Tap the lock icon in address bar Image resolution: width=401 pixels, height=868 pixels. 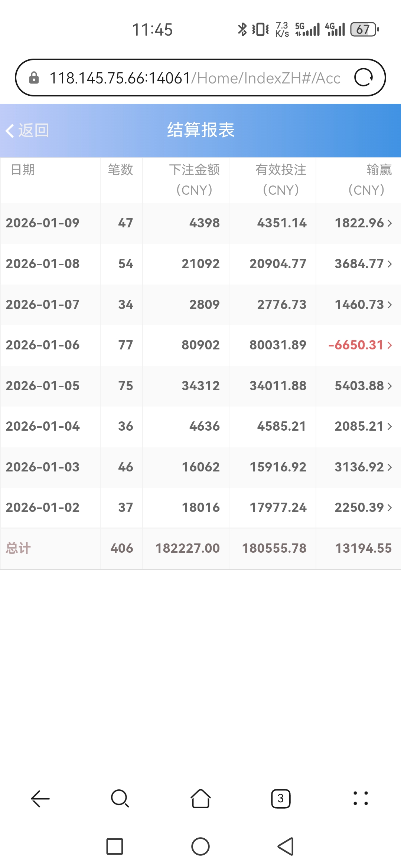pyautogui.click(x=34, y=78)
